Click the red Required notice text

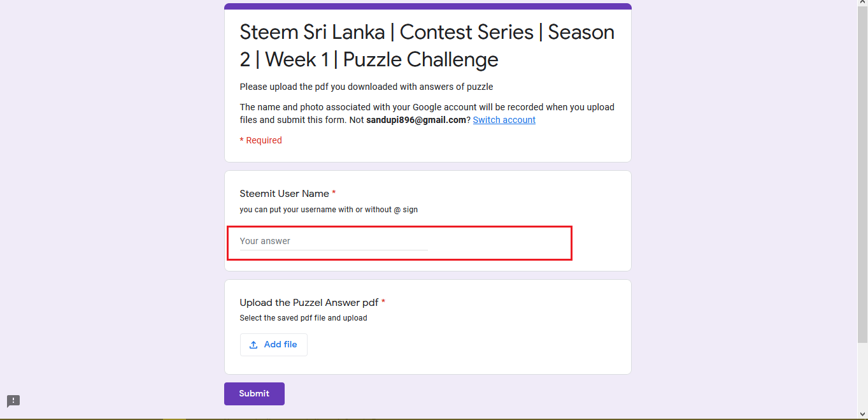260,140
